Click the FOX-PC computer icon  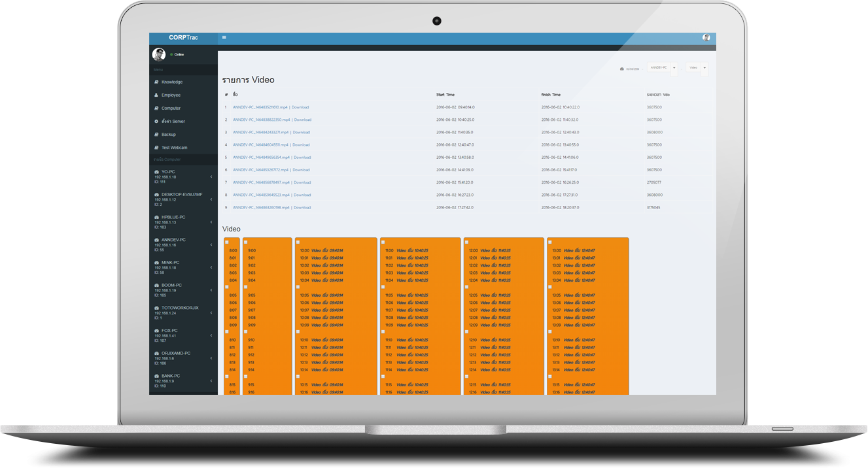(156, 331)
